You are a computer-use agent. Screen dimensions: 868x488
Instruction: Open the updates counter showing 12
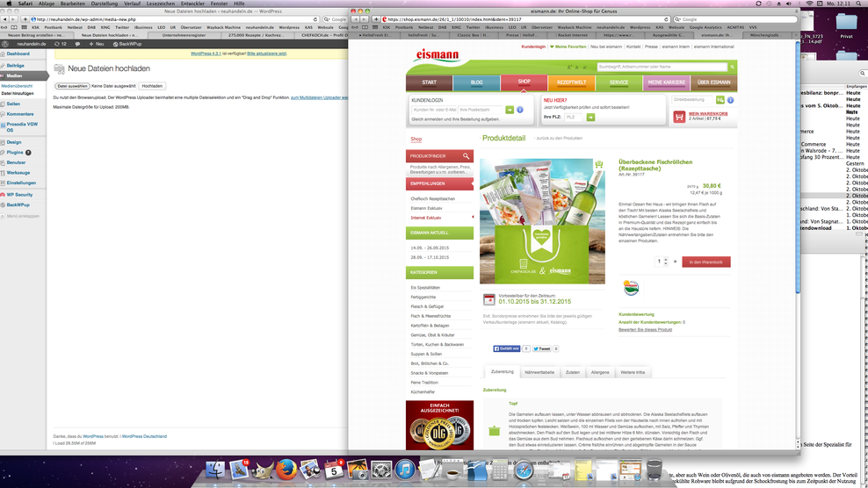click(61, 44)
